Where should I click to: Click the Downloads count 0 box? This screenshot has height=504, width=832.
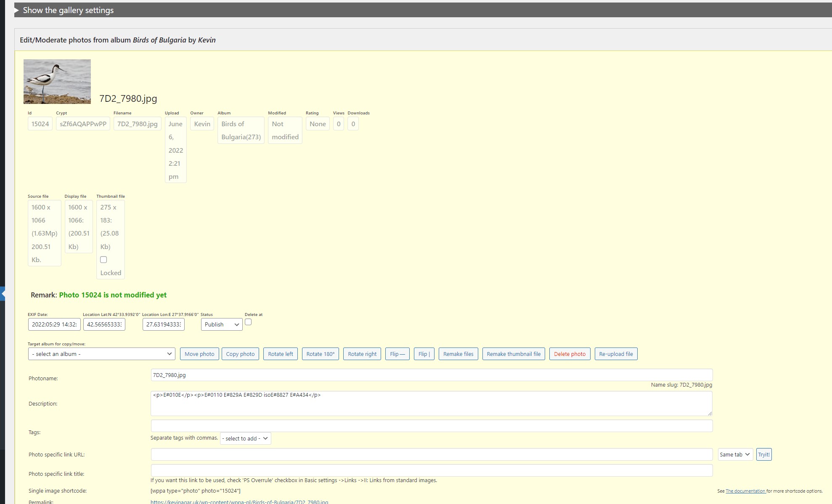[353, 124]
